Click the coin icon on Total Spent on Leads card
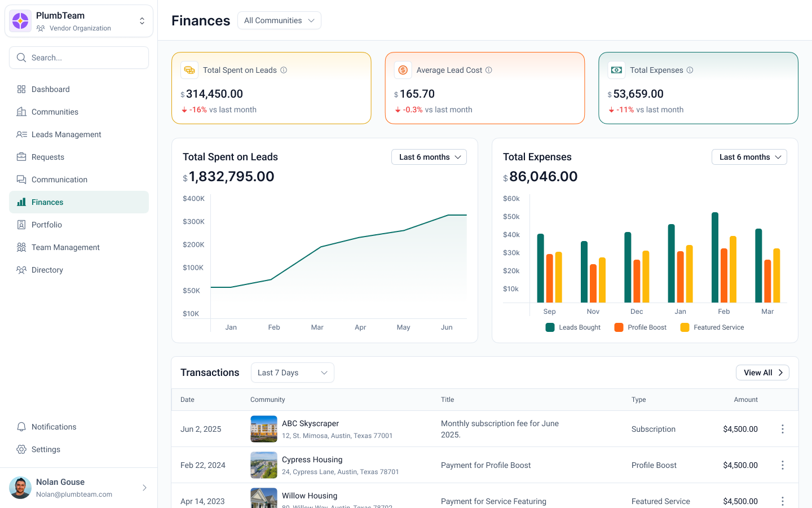 [x=190, y=70]
